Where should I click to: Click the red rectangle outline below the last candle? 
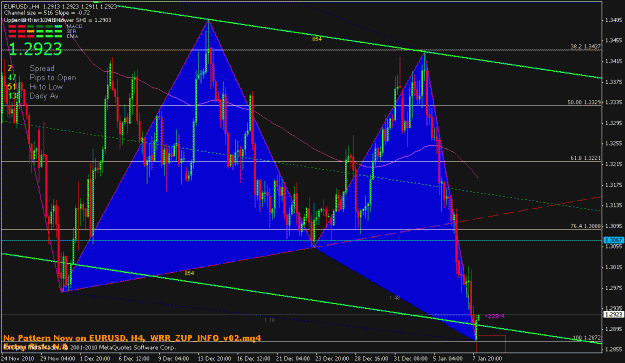(491, 344)
